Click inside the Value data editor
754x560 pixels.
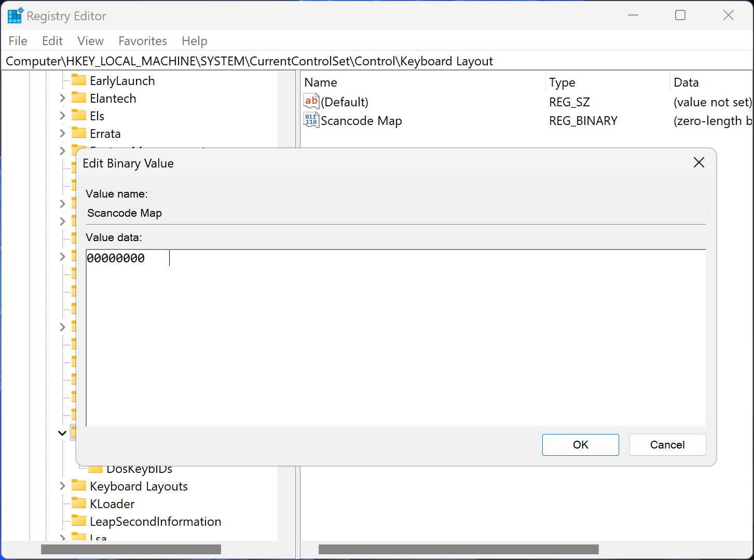point(395,337)
